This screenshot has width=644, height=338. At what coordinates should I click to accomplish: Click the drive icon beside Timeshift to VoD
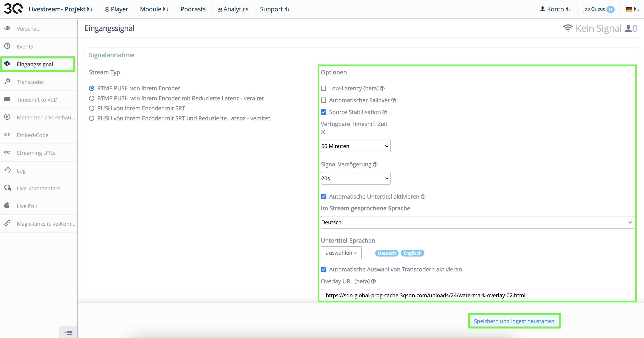(7, 99)
